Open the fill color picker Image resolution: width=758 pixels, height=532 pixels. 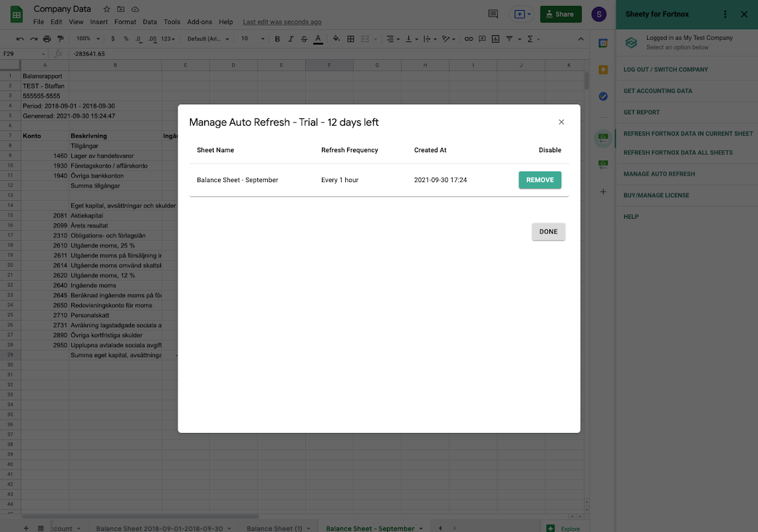(336, 39)
